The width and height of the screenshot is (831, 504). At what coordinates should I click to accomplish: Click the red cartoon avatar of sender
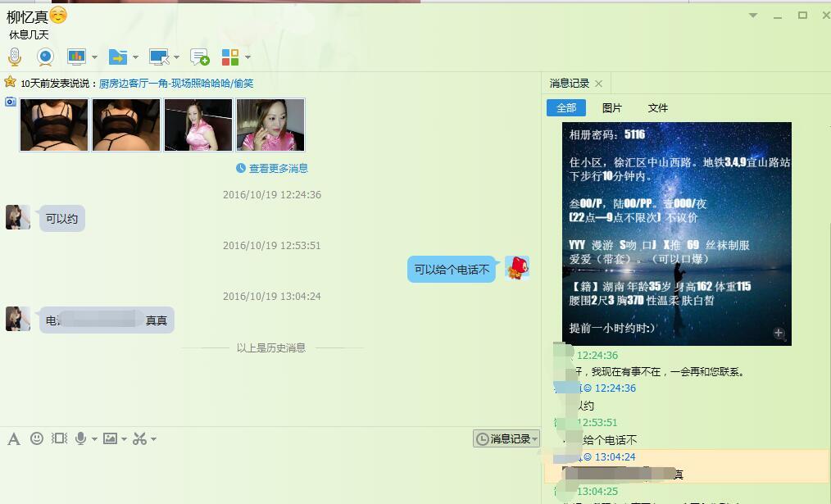click(517, 268)
